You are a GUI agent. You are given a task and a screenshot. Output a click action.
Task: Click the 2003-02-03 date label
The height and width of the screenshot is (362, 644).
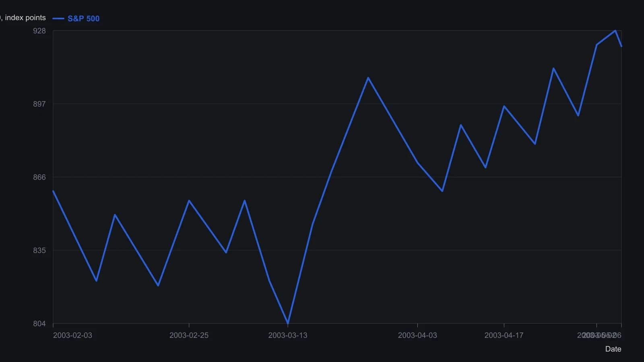72,335
